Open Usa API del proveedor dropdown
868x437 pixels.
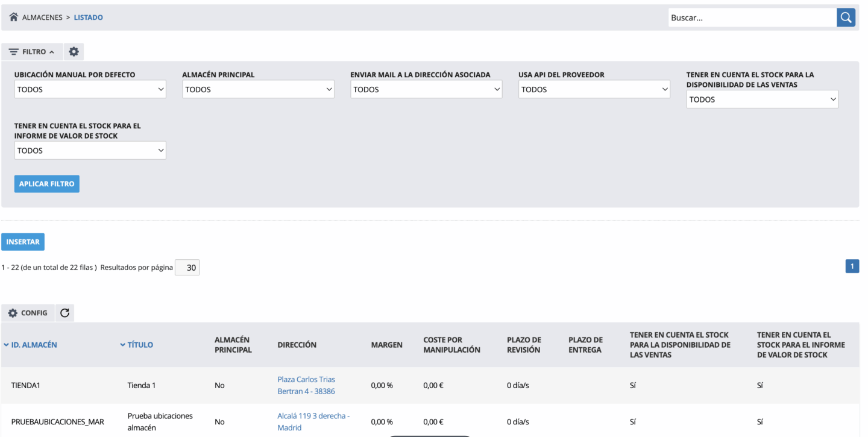(594, 89)
